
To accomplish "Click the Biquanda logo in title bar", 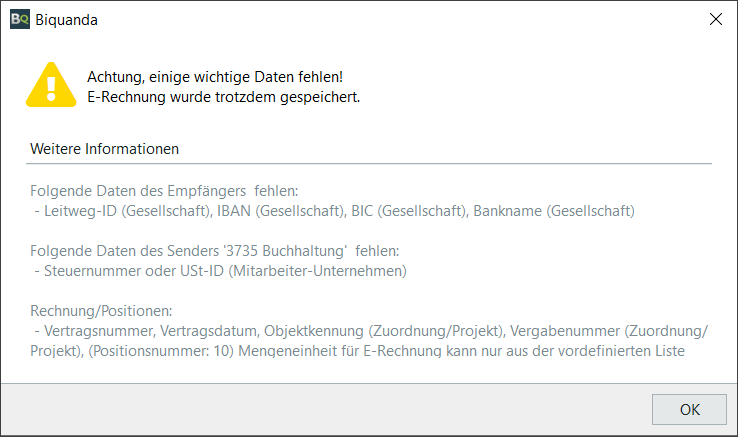I will tap(20, 19).
